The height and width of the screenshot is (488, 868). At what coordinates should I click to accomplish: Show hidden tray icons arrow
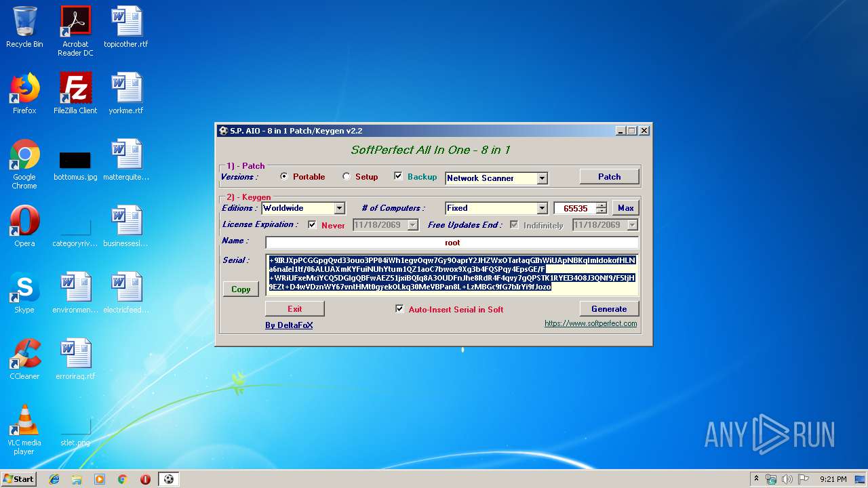[756, 479]
